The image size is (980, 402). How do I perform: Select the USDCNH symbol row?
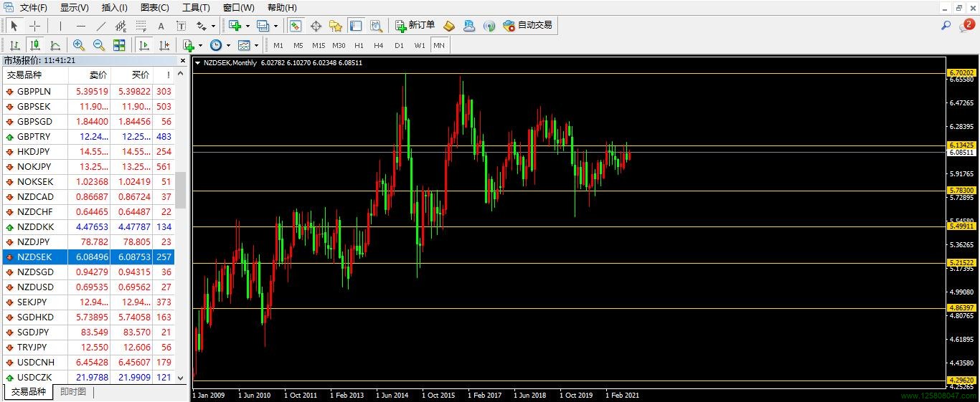(88, 362)
